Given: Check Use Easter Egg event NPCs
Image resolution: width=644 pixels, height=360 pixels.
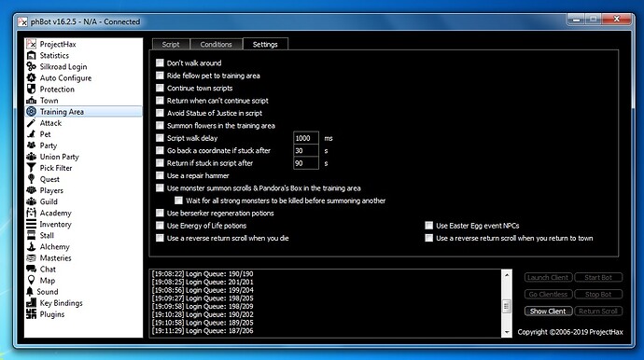Looking at the screenshot, I should tap(428, 226).
